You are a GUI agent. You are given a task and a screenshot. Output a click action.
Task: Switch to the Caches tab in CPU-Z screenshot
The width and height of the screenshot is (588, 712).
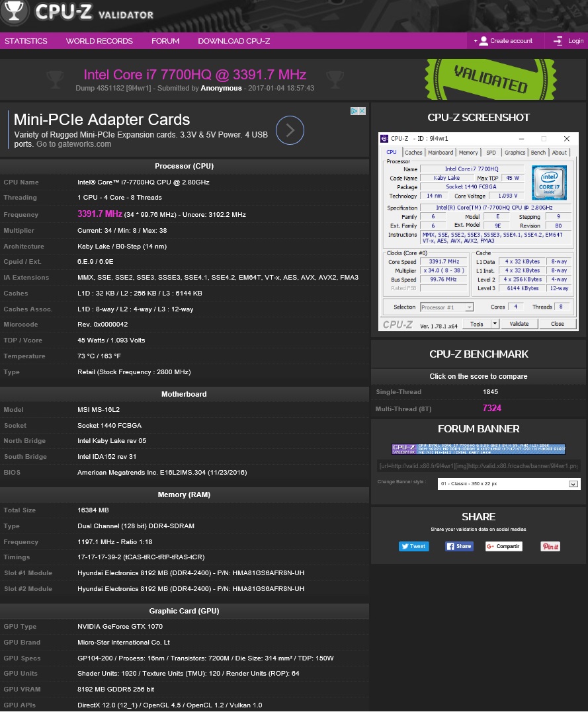pos(413,153)
